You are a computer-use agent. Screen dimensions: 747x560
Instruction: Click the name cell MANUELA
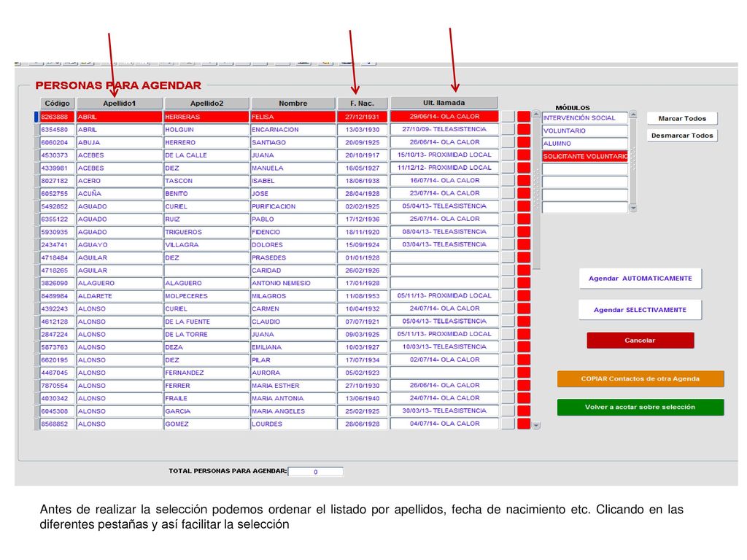(293, 168)
